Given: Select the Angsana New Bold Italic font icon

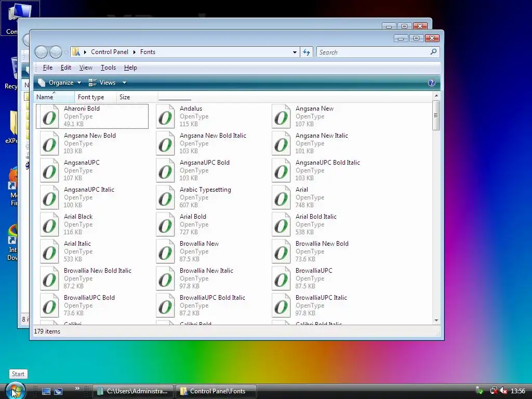Looking at the screenshot, I should pos(165,143).
